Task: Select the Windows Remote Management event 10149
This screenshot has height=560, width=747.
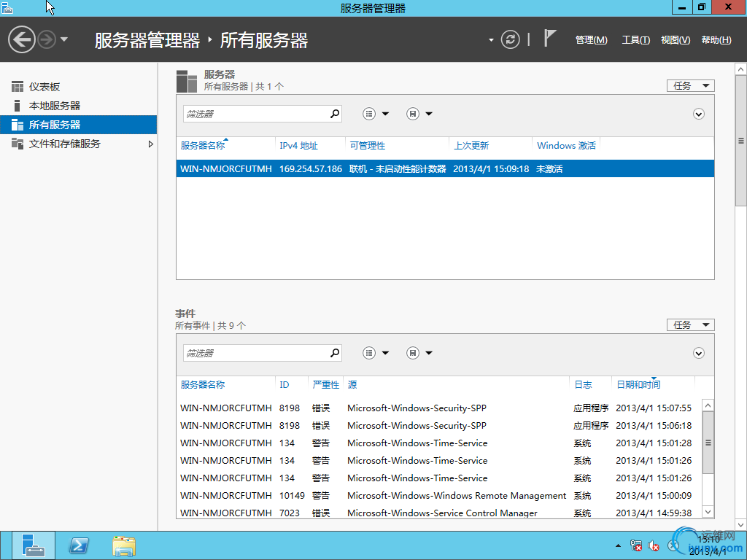Action: [439, 496]
